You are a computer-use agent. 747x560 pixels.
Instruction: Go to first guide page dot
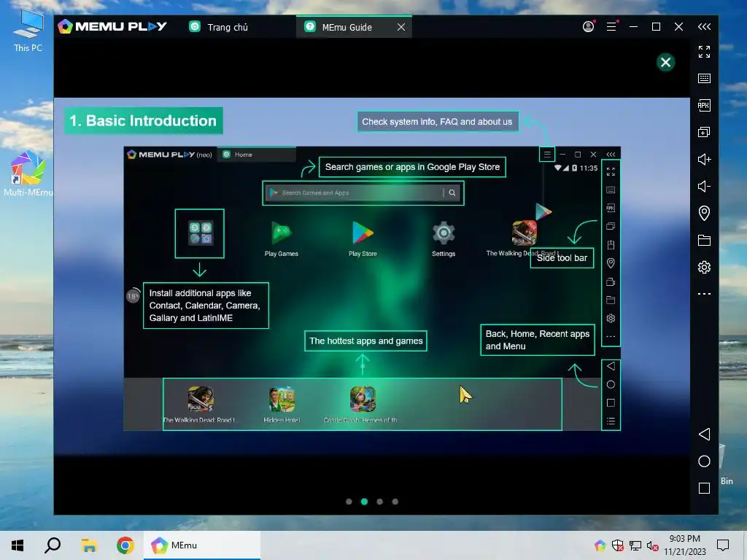(349, 502)
